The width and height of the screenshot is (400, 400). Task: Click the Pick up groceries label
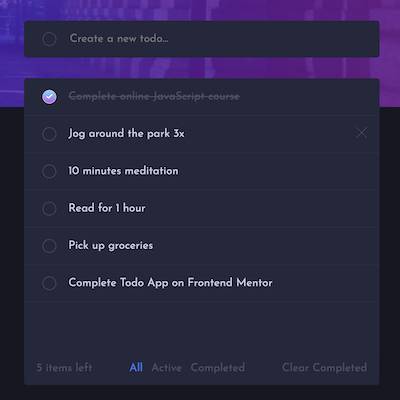(111, 245)
